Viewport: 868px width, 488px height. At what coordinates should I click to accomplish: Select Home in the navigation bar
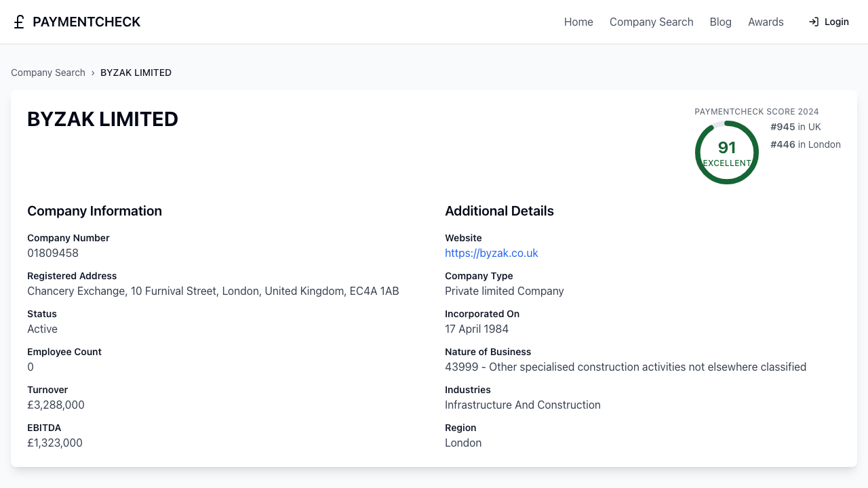tap(578, 22)
